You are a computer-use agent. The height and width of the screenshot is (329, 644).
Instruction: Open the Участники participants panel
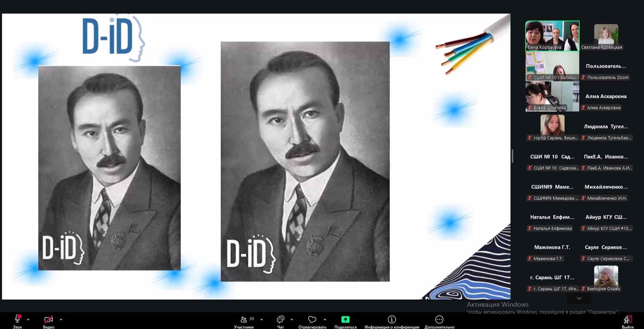(x=244, y=320)
